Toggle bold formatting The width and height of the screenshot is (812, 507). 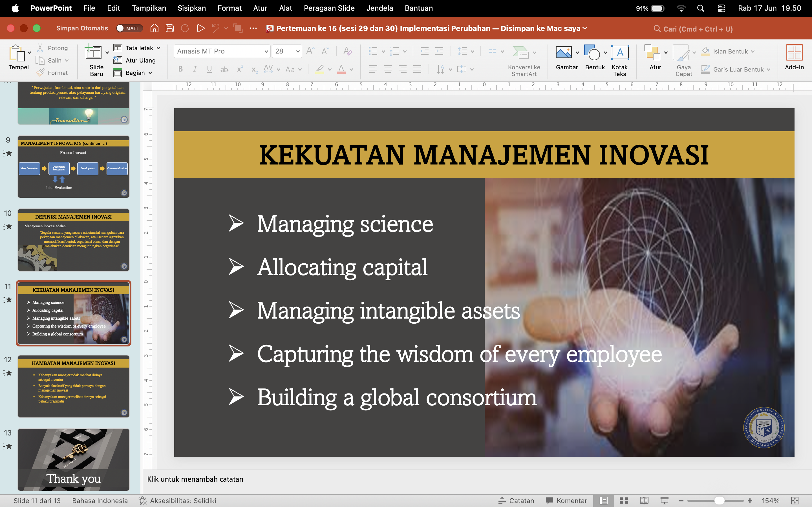(x=180, y=69)
